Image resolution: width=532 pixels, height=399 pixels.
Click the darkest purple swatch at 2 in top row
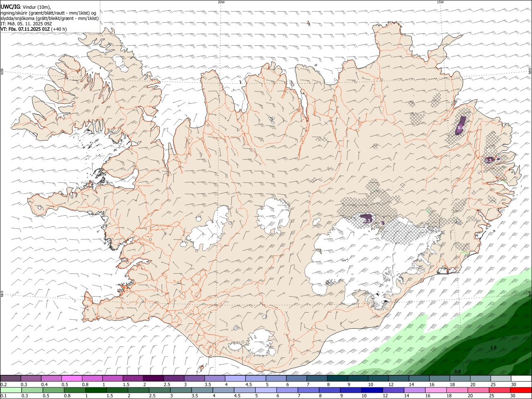point(153,378)
